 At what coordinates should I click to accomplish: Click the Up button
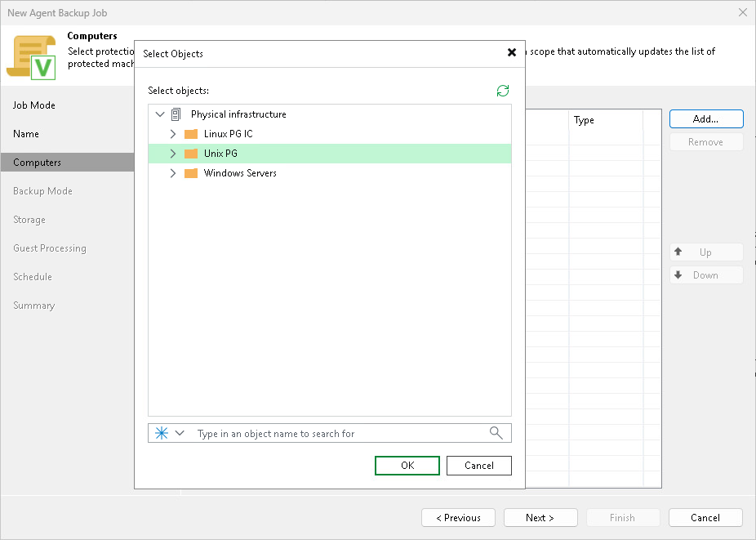point(706,252)
